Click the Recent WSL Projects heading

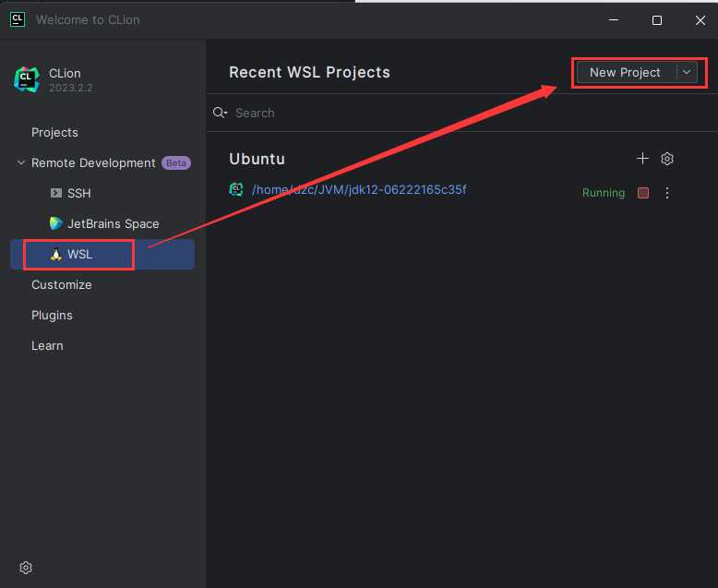[x=309, y=72]
